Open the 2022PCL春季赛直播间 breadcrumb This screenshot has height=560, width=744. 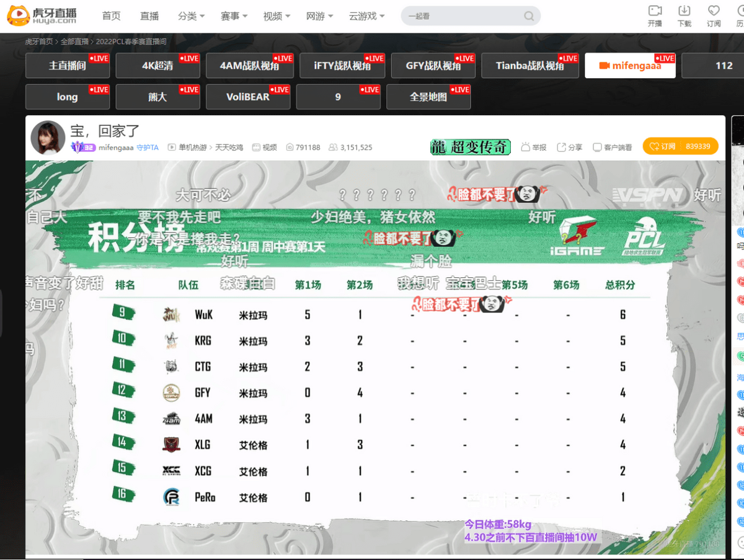pyautogui.click(x=131, y=42)
